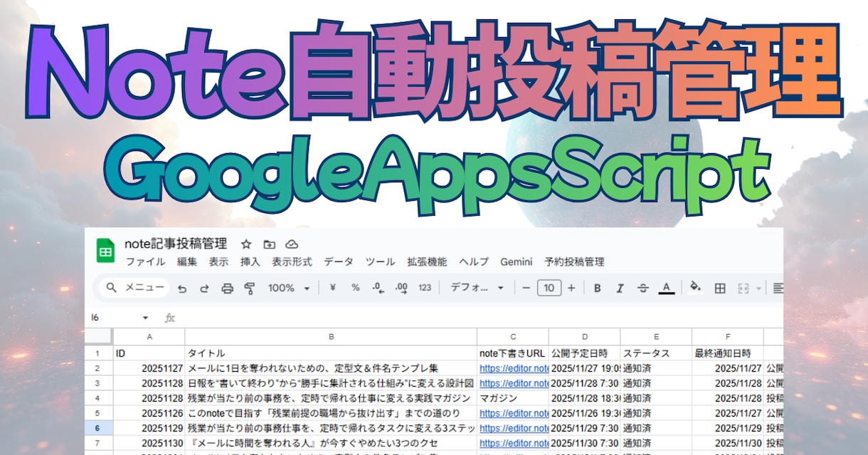The image size is (868, 455).
Task: Open editor link in row 7
Action: 514,444
